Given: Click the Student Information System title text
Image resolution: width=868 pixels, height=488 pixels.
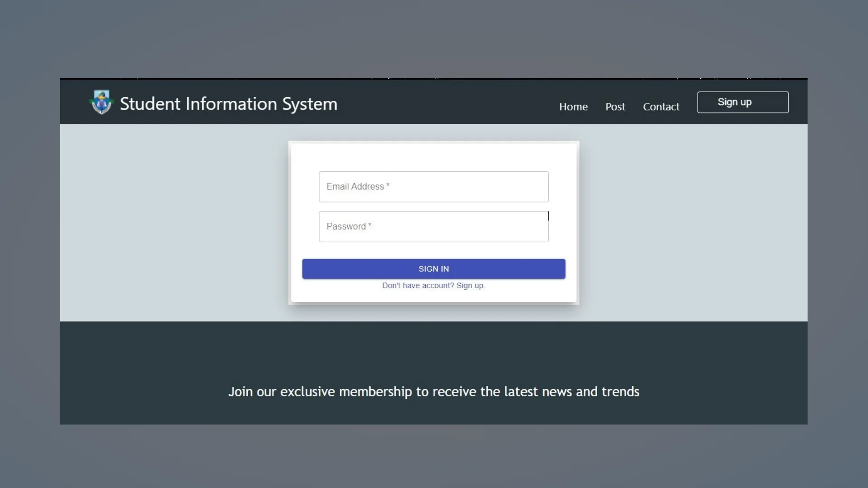Looking at the screenshot, I should [x=228, y=103].
